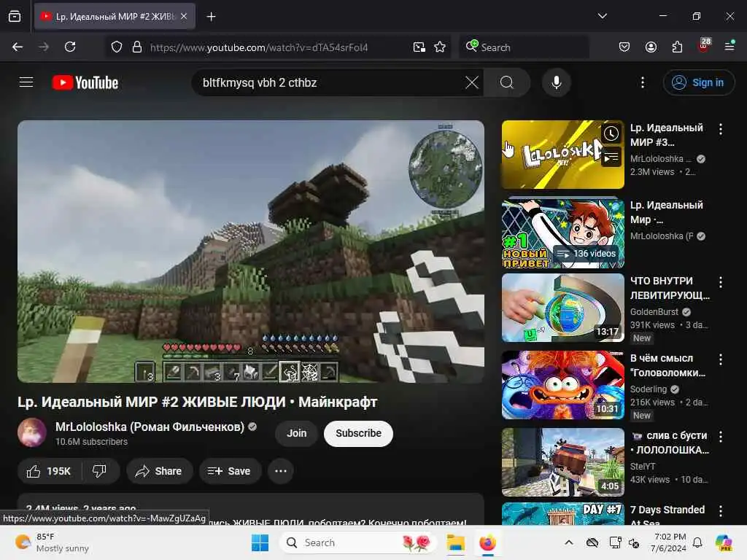The image size is (747, 560).
Task: Focus the Firefox Search box
Action: pos(524,47)
